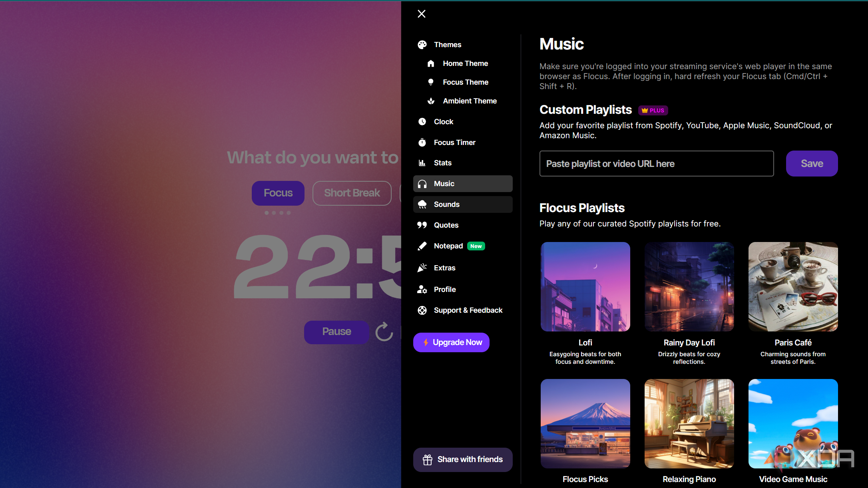
Task: Click the Upgrade Now button
Action: (451, 343)
